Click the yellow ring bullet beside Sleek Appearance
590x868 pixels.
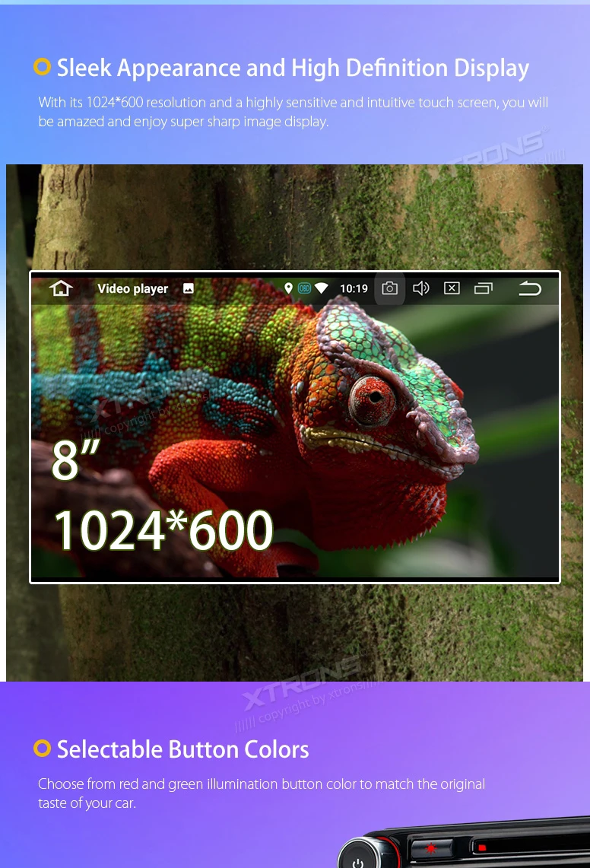(42, 67)
